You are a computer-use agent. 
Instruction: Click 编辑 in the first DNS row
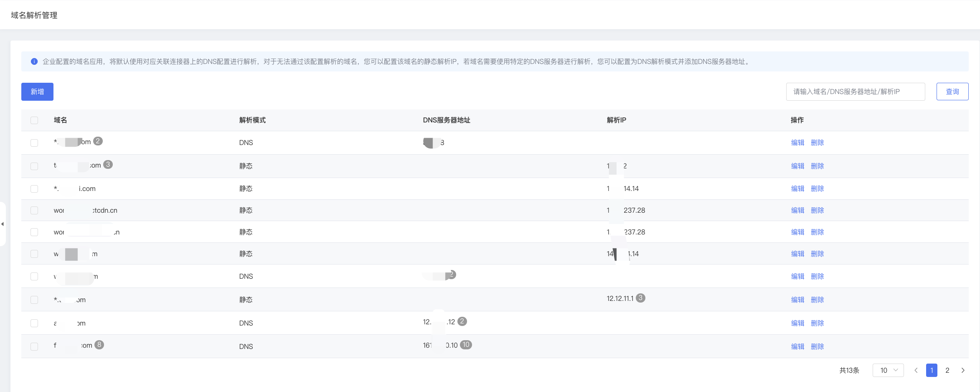tap(797, 143)
